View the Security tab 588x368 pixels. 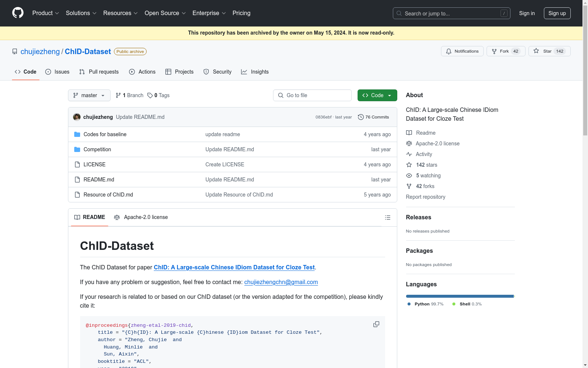(218, 72)
